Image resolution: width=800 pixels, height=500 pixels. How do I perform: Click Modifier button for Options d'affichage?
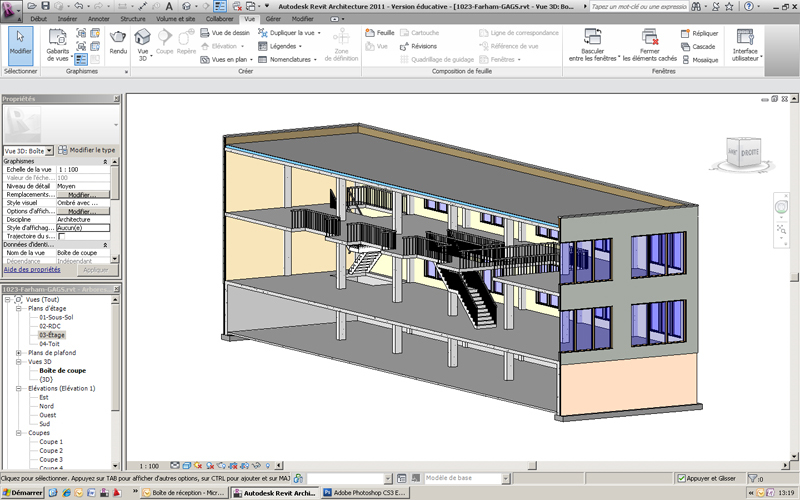[83, 211]
